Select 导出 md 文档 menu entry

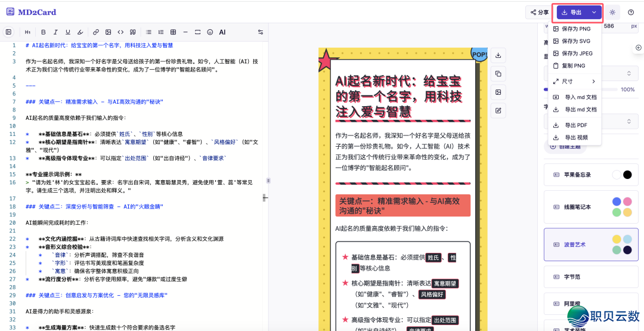pyautogui.click(x=575, y=110)
